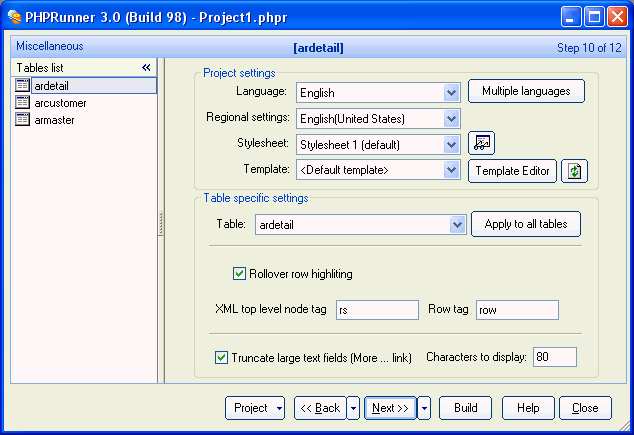Click the ardetail table icon

(22, 85)
